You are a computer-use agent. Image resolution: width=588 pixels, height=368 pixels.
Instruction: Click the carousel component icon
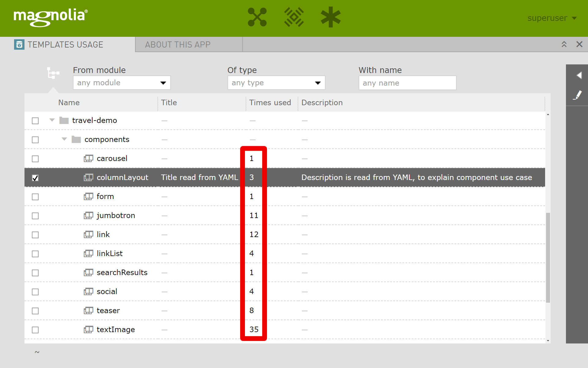tap(89, 159)
